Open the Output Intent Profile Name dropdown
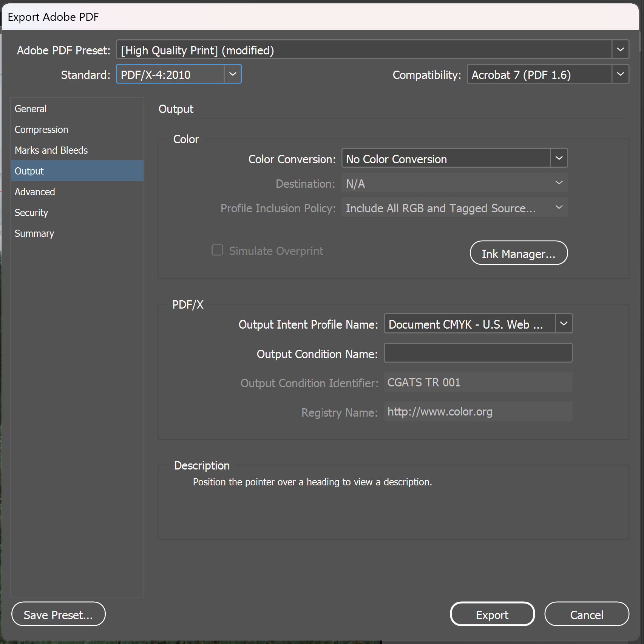 (x=563, y=323)
